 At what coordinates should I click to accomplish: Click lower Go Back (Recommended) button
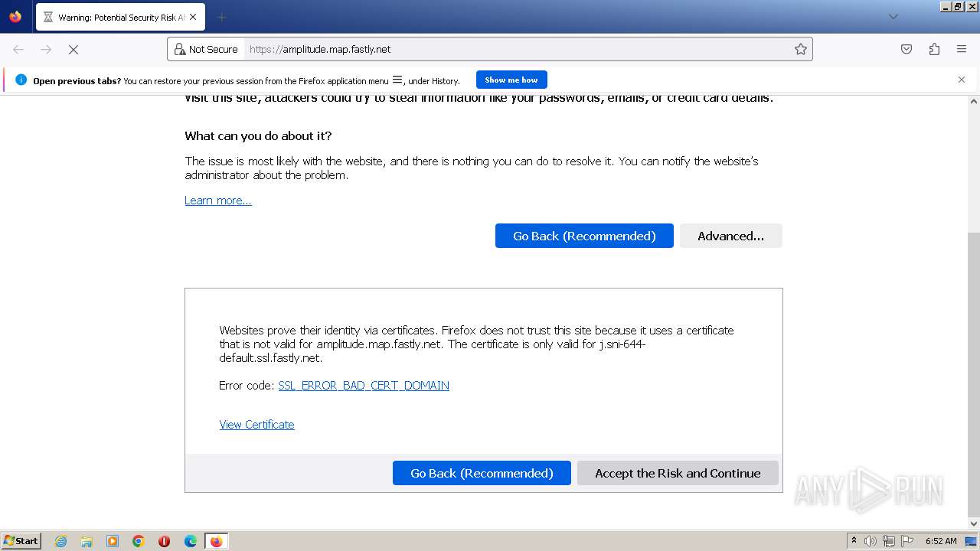482,473
